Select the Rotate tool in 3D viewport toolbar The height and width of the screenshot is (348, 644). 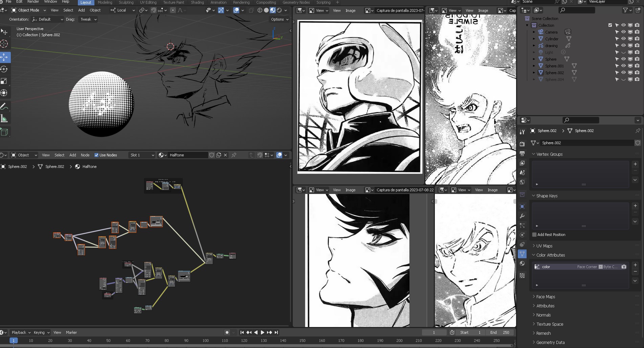point(4,69)
